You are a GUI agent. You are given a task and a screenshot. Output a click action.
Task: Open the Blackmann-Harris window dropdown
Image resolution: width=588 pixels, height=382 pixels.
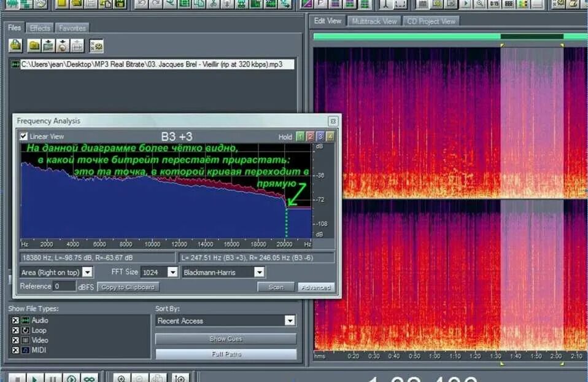tap(259, 272)
